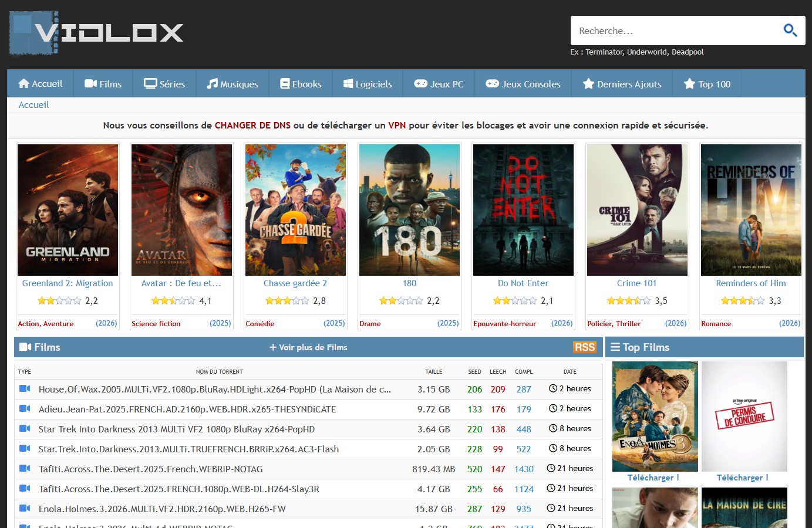
Task: Click the star icon beside Top 100
Action: point(690,84)
